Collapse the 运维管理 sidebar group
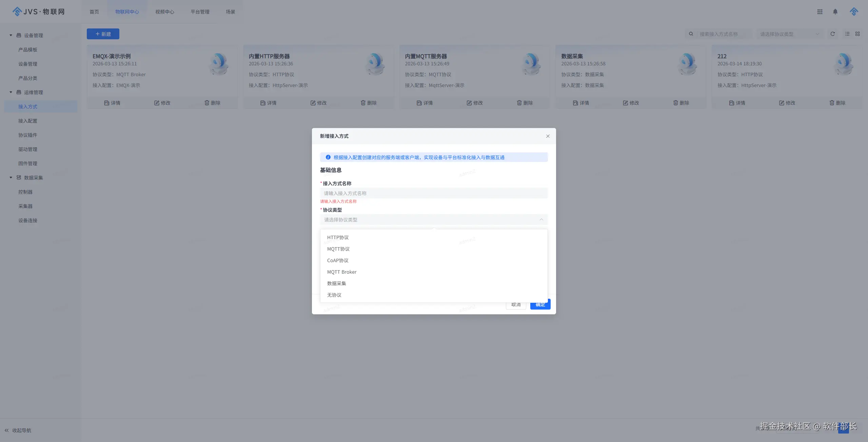 (x=11, y=92)
